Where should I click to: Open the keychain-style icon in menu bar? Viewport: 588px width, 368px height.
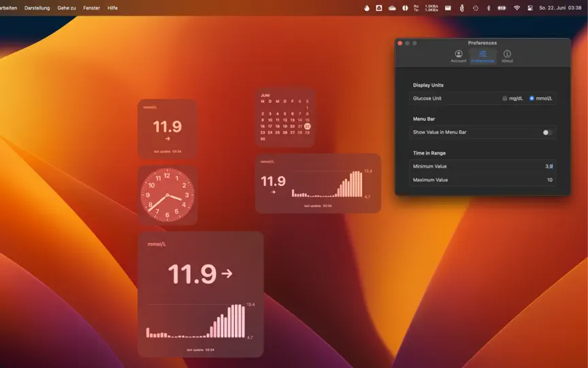pos(461,8)
